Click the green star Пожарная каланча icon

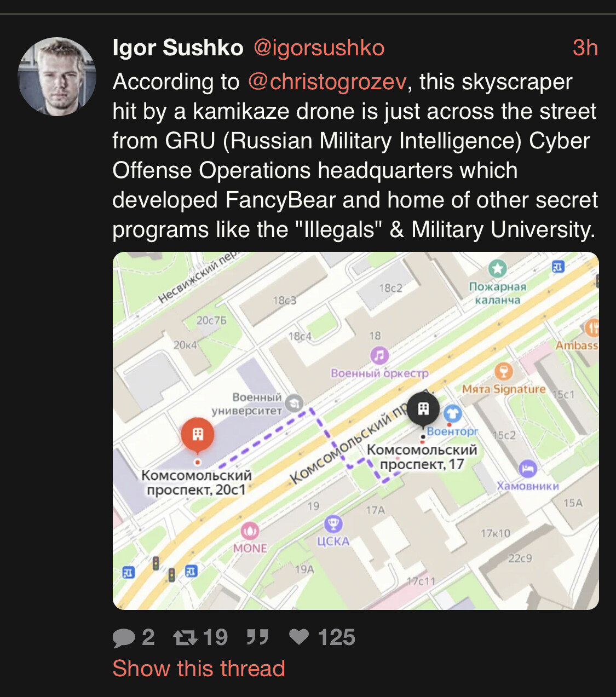497,268
